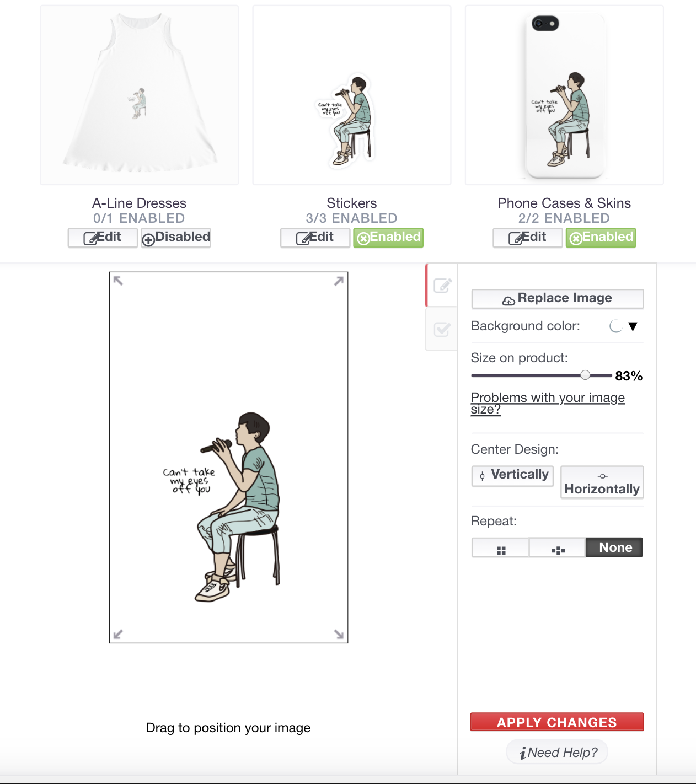Screen dimensions: 696x784
Task: Toggle Phone Cases & Skins Enabled button
Action: pyautogui.click(x=601, y=238)
